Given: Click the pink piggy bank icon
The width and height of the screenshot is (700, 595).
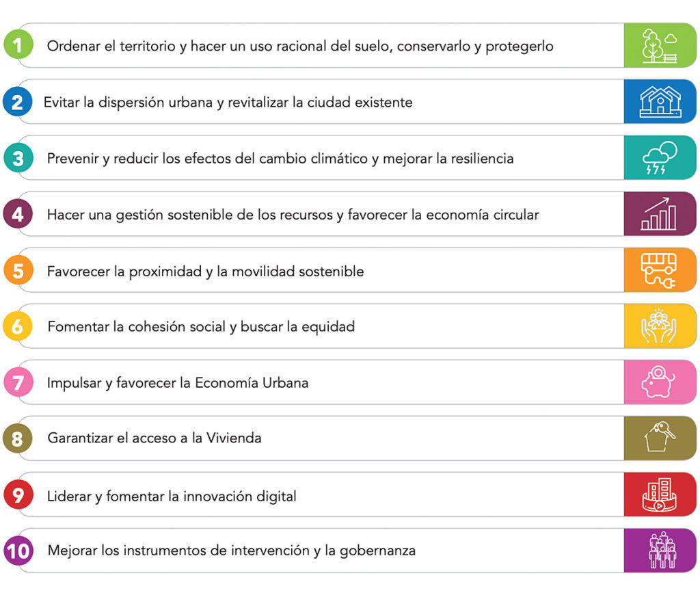Looking at the screenshot, I should pos(659,382).
